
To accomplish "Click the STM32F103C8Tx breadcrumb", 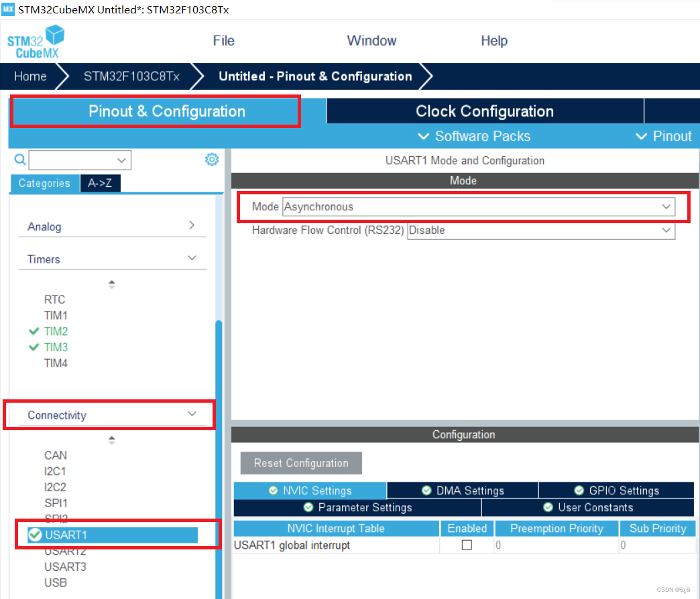I will (131, 76).
